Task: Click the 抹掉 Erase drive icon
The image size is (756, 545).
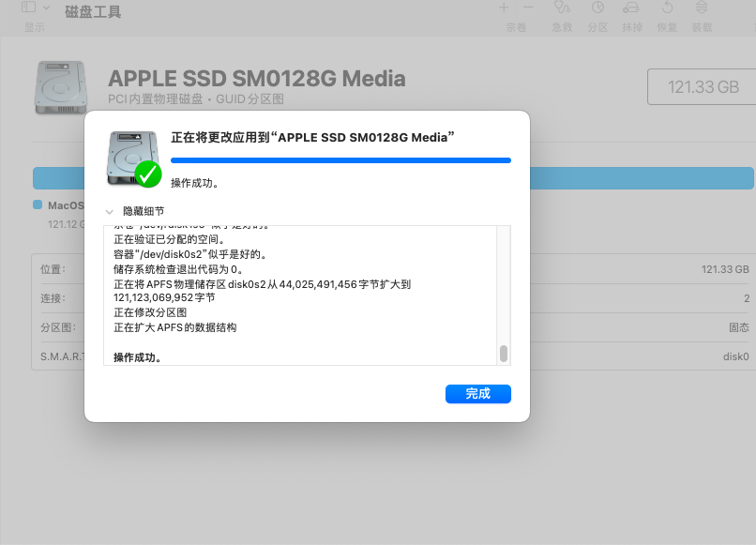Action: [x=631, y=8]
